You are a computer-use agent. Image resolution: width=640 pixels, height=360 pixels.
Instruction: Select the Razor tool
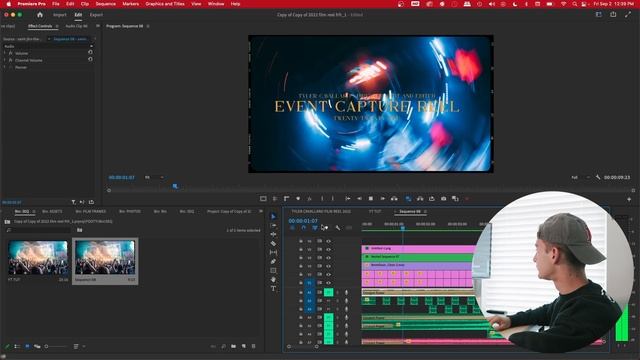point(273,243)
